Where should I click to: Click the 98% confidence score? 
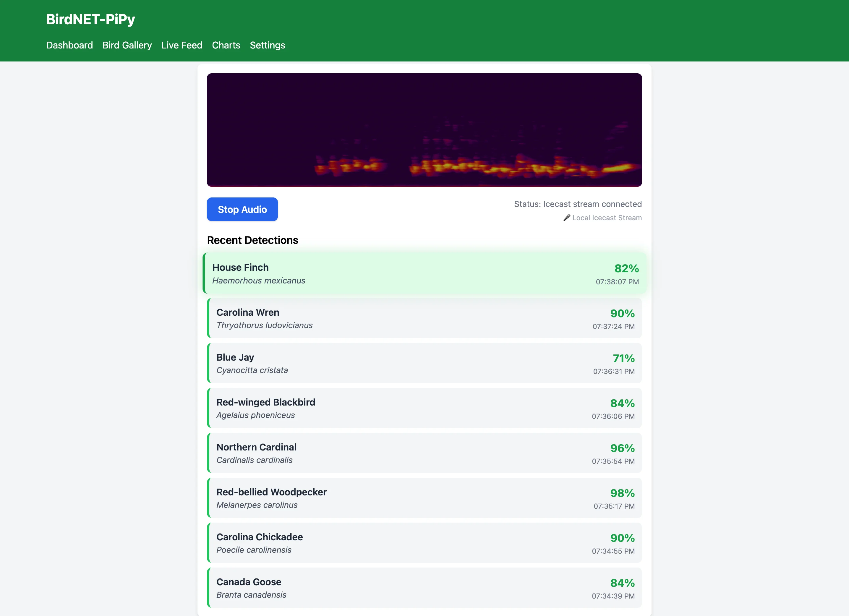622,493
